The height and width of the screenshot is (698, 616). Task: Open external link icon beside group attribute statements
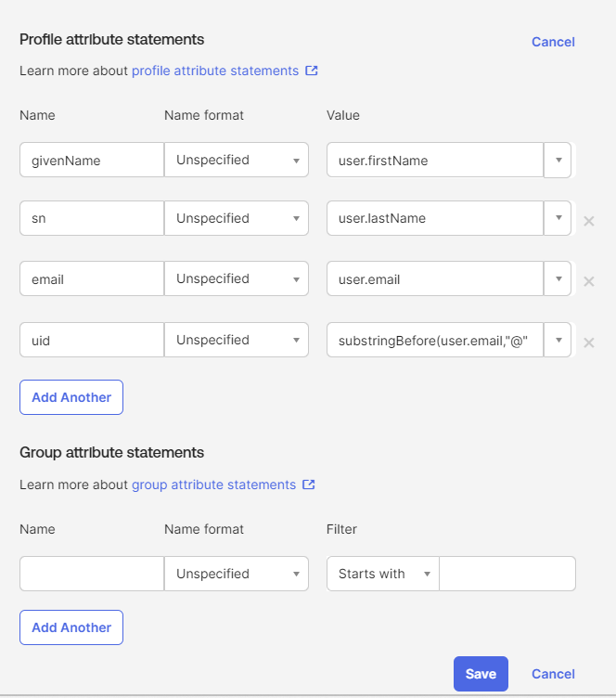[309, 485]
